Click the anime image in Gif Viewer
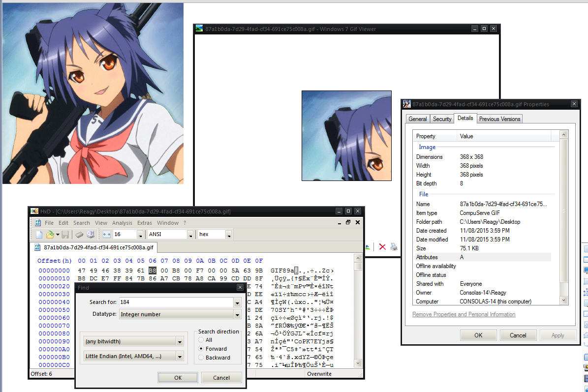 tap(346, 136)
